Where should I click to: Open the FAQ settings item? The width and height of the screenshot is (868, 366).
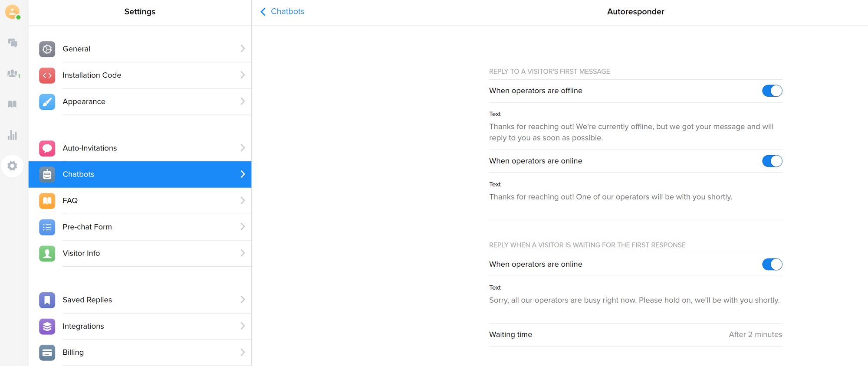[x=140, y=201]
